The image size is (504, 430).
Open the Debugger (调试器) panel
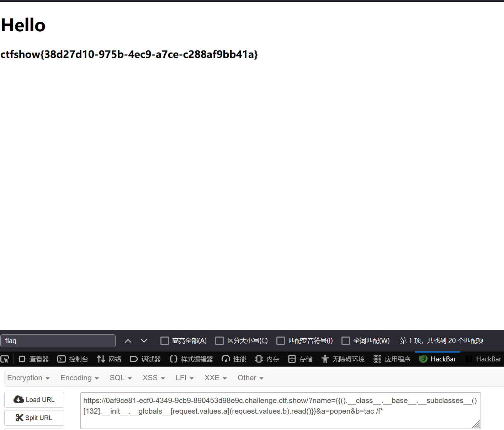(x=145, y=359)
